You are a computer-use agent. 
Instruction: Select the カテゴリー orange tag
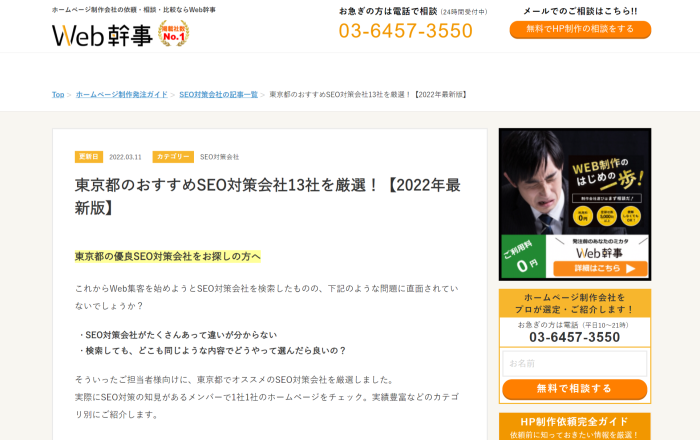click(x=173, y=157)
